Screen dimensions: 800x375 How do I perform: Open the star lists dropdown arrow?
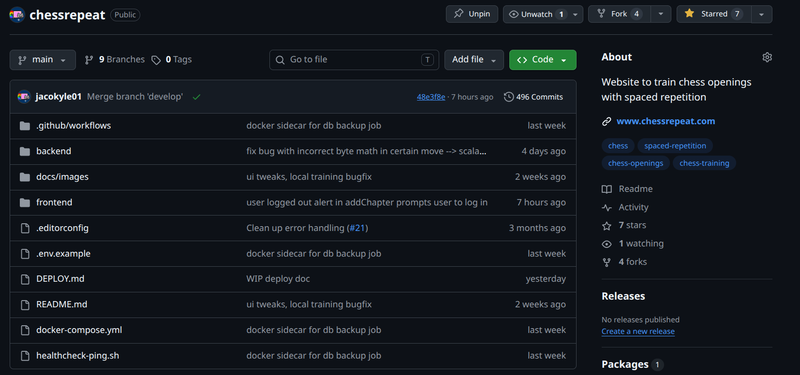pyautogui.click(x=761, y=14)
